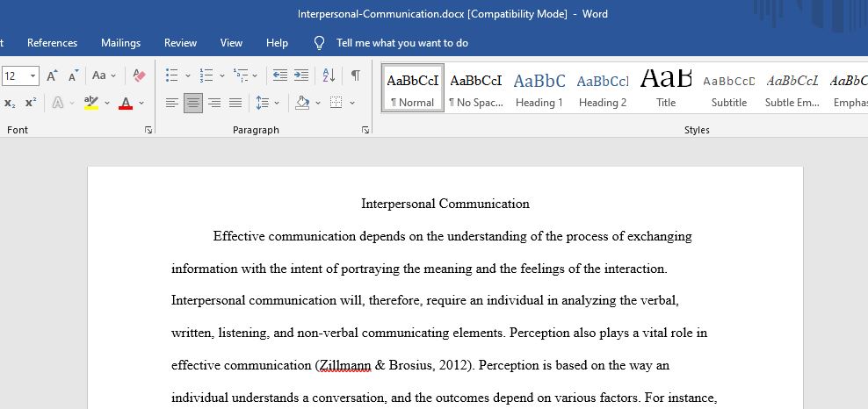Apply the No Spacing style
Screen dimensions: 868x409
click(x=475, y=89)
